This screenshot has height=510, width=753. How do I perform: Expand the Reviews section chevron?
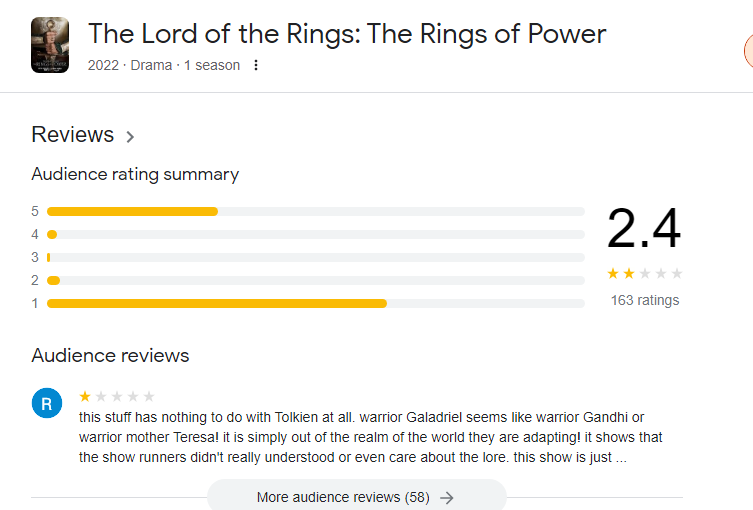pyautogui.click(x=130, y=136)
